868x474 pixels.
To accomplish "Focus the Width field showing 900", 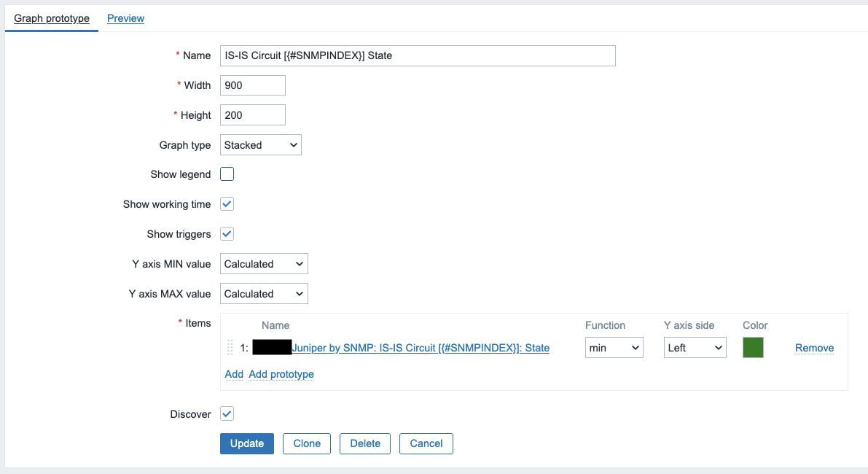I will (x=253, y=85).
